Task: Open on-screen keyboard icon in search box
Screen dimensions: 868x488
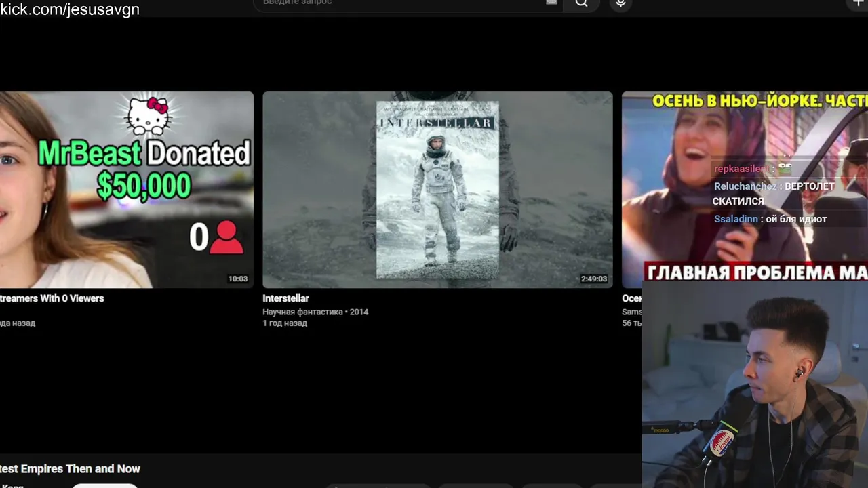Action: pyautogui.click(x=551, y=3)
